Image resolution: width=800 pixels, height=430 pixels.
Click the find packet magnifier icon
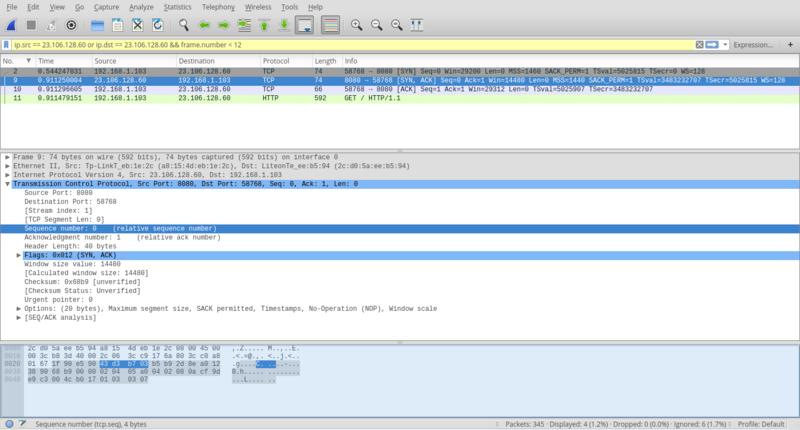pyautogui.click(x=184, y=23)
